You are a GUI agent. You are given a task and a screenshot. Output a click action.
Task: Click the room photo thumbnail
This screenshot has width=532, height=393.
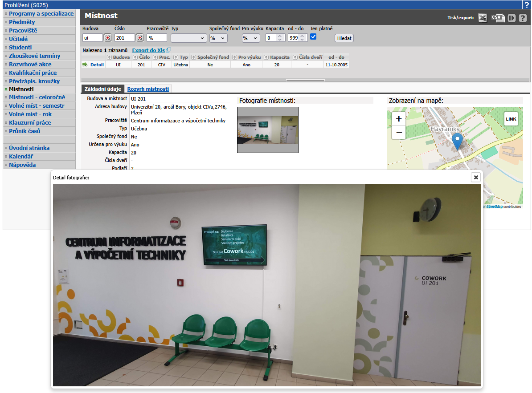[267, 130]
